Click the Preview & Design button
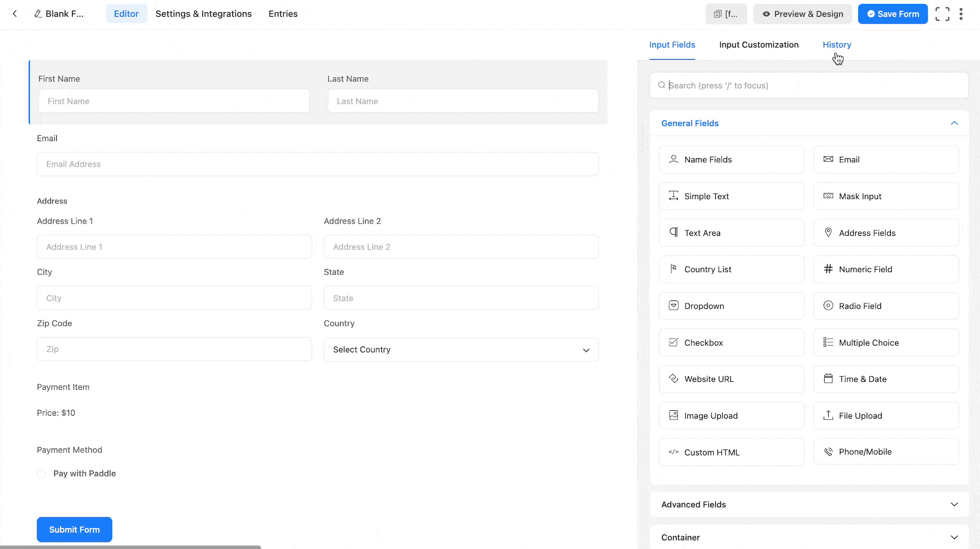The width and height of the screenshot is (980, 549). [x=802, y=14]
